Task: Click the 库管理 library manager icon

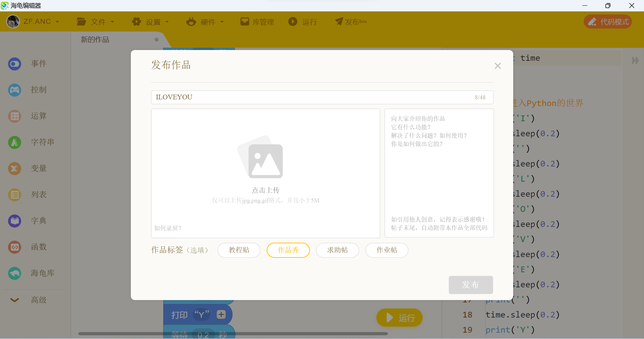Action: (x=245, y=22)
